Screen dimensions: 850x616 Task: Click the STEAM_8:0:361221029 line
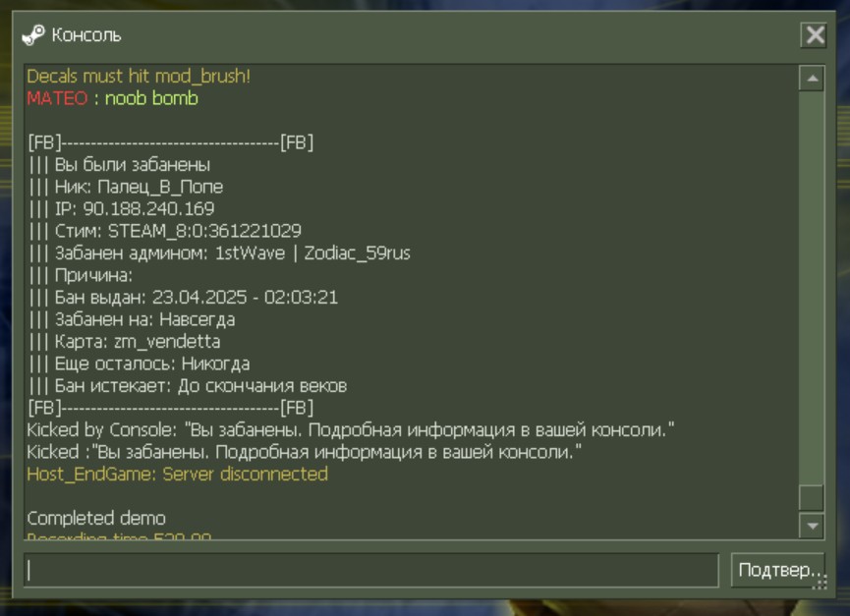(x=165, y=231)
